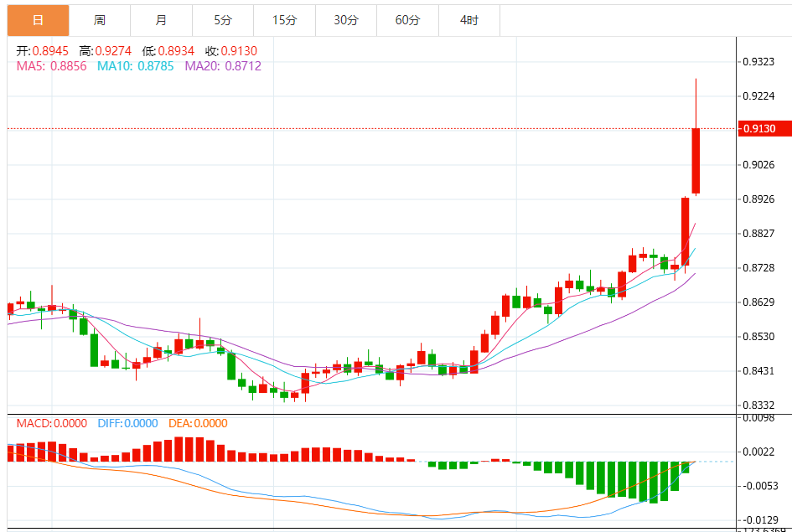Click the 0.9026 price axis label
The height and width of the screenshot is (532, 792).
click(x=759, y=164)
